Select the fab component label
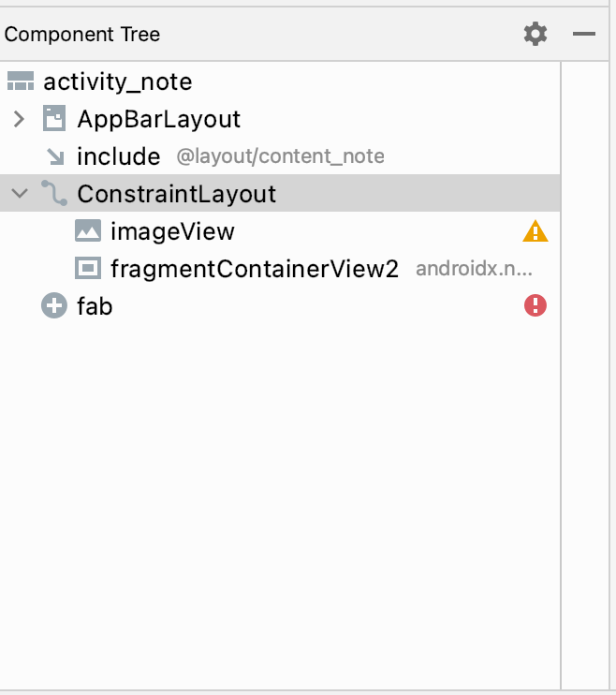 (95, 305)
